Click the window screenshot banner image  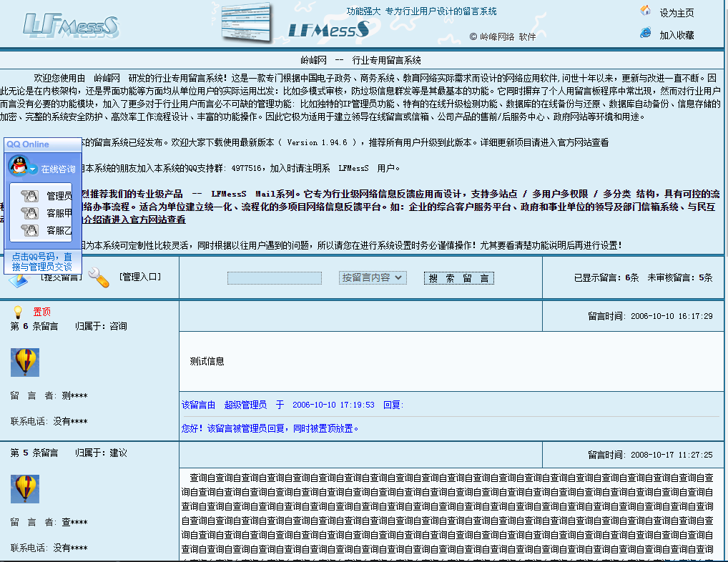[247, 22]
